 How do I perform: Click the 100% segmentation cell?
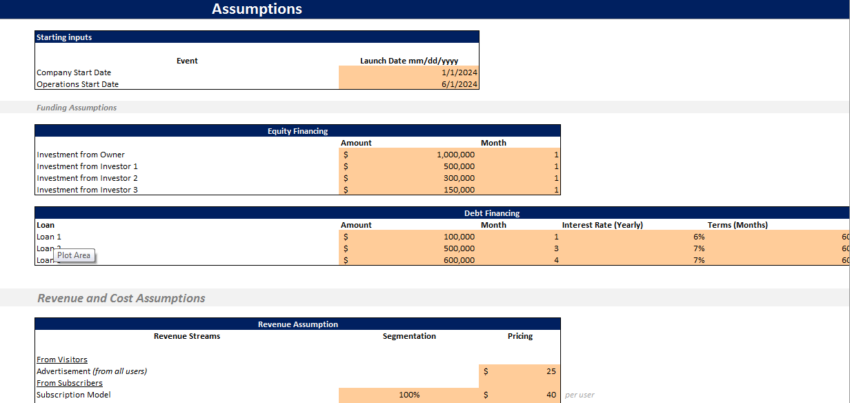pyautogui.click(x=409, y=395)
